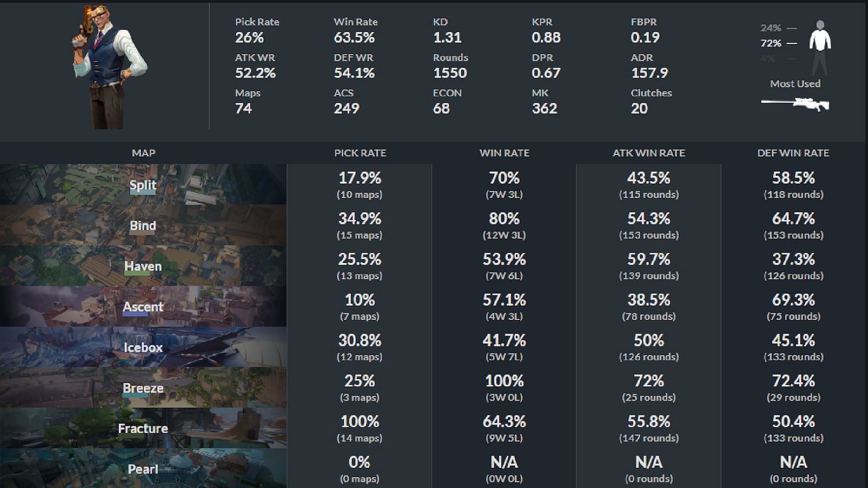Choose the Ascent map banner
Viewport: 868px width, 488px height.
point(143,307)
